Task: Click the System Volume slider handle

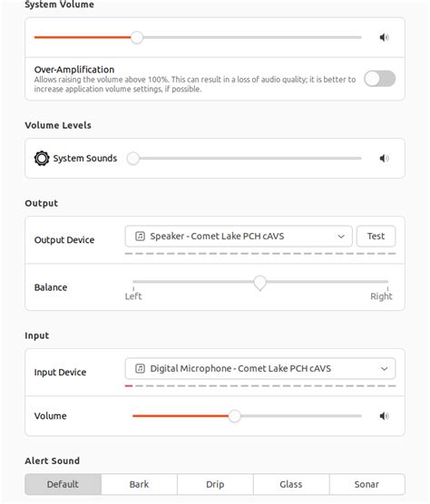Action: point(137,37)
